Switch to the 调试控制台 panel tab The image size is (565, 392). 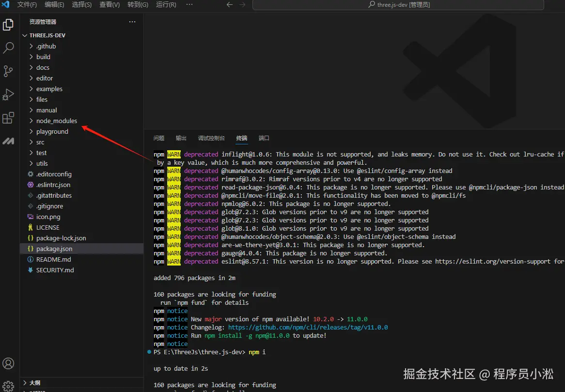[x=211, y=138]
